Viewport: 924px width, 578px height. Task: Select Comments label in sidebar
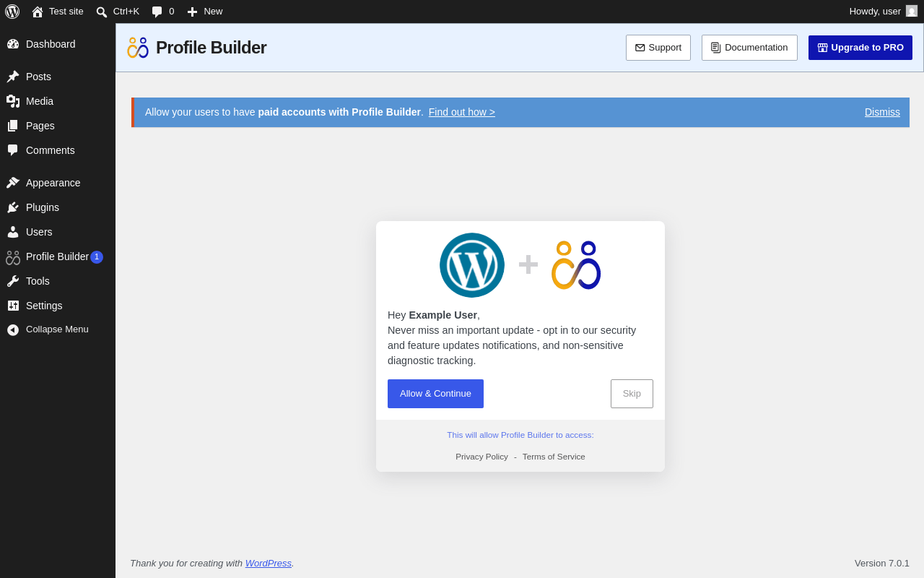coord(51,150)
